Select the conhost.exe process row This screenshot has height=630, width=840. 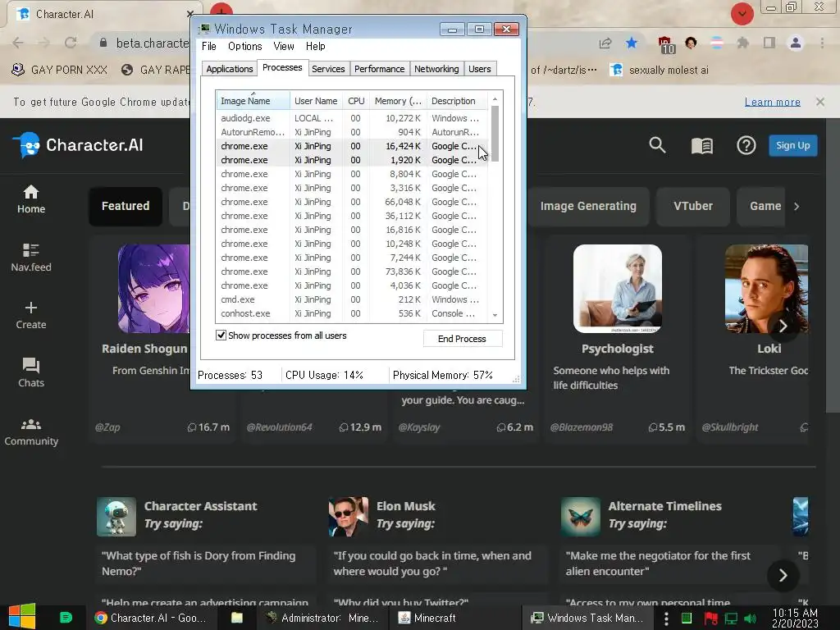click(352, 313)
